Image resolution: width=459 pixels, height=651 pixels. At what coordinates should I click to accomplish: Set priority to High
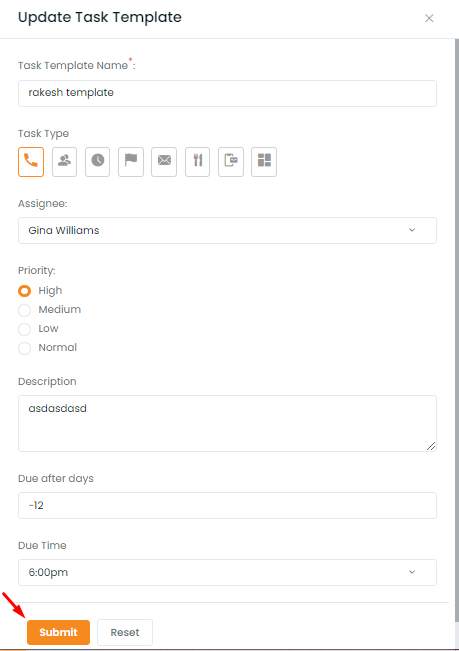(x=24, y=291)
